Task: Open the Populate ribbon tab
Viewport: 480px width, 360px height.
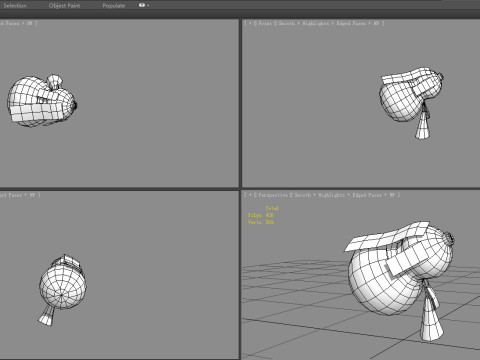Action: coord(114,6)
